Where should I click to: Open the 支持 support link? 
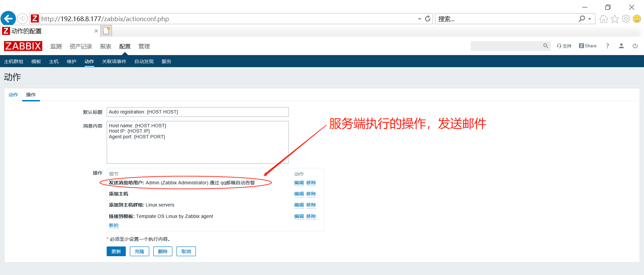[x=564, y=46]
